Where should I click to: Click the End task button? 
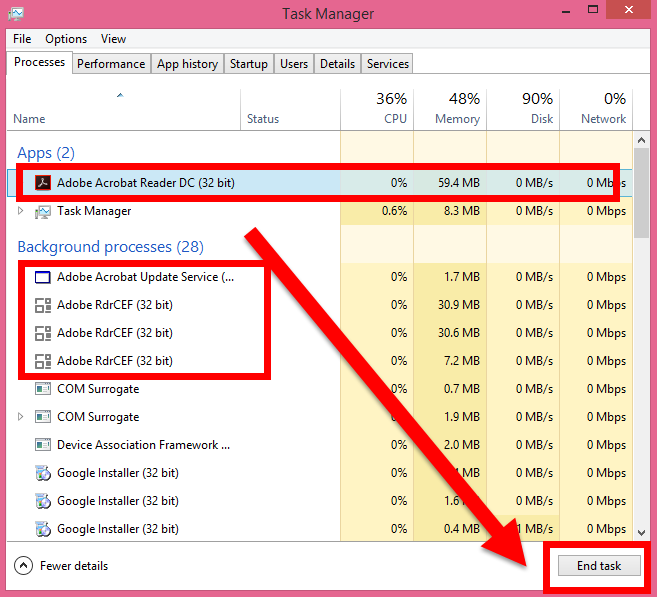[599, 566]
